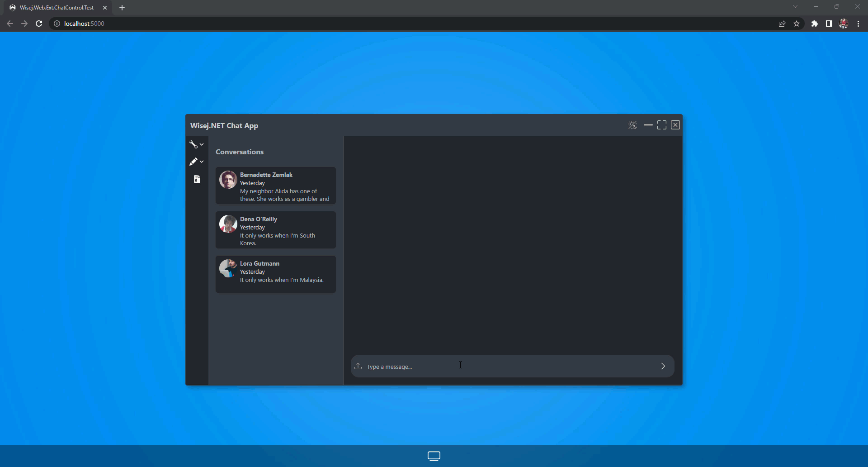Click the Yesterday timestamp under Lora Gutmann
Viewport: 868px width, 467px height.
tap(252, 272)
